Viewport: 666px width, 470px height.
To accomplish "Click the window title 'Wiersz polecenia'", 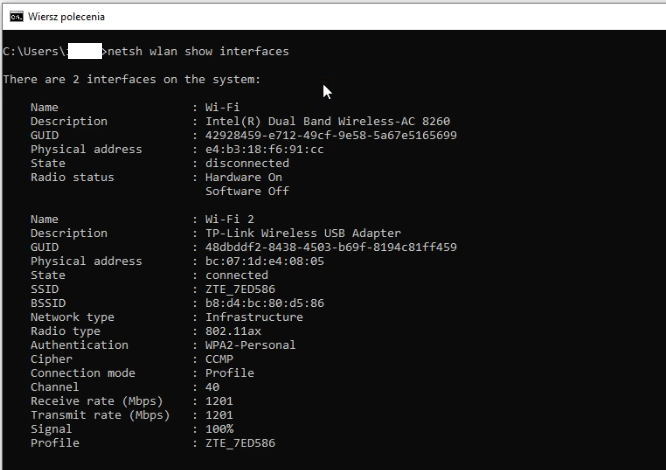I will pyautogui.click(x=66, y=17).
